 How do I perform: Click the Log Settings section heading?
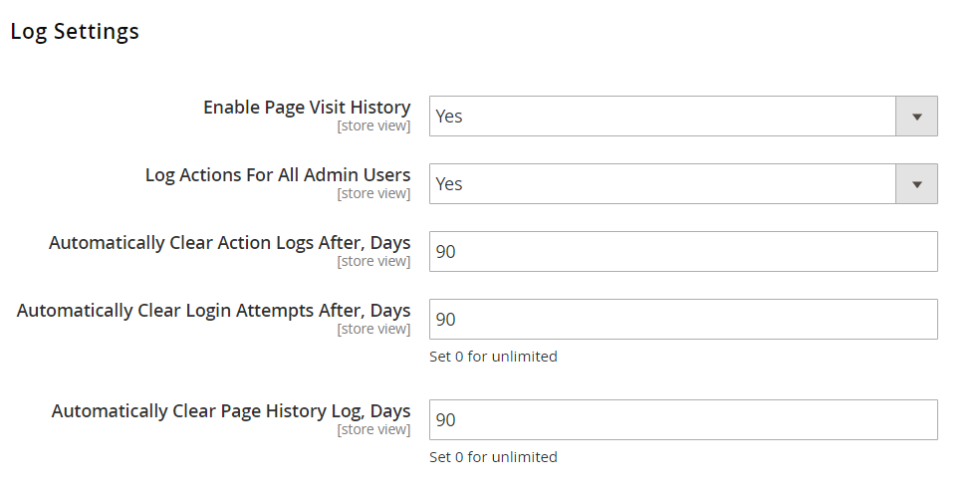[75, 32]
